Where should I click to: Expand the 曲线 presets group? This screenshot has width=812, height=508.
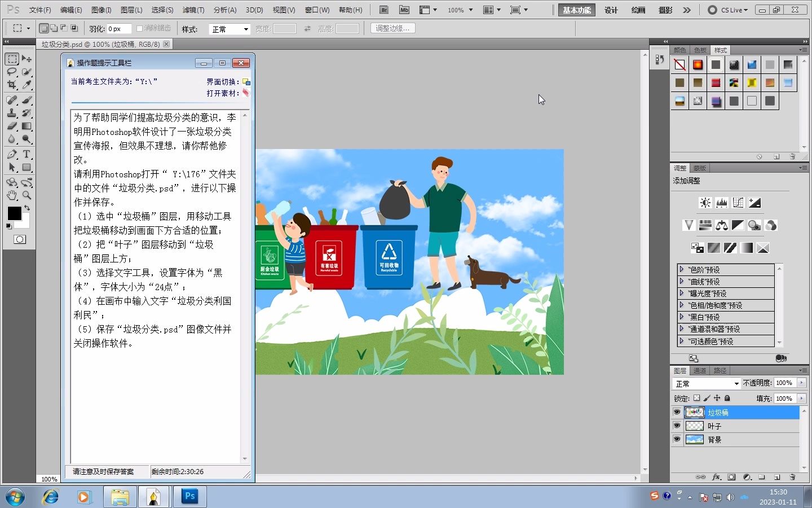682,281
